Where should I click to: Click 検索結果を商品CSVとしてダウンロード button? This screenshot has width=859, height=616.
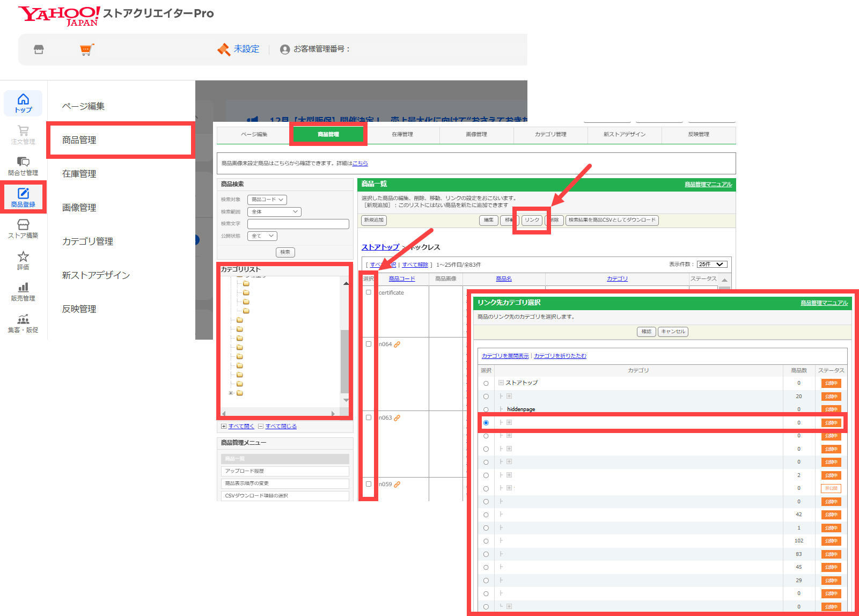[612, 221]
